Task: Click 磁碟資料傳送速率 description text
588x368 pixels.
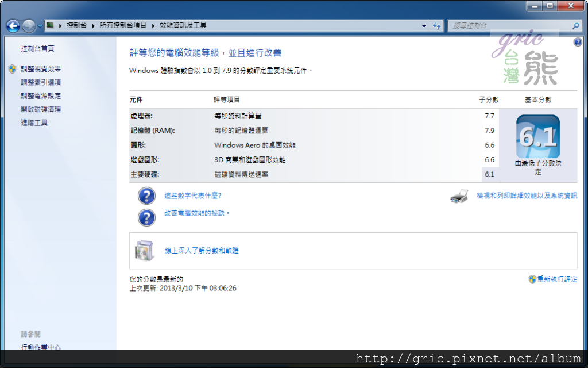Action: tap(241, 175)
